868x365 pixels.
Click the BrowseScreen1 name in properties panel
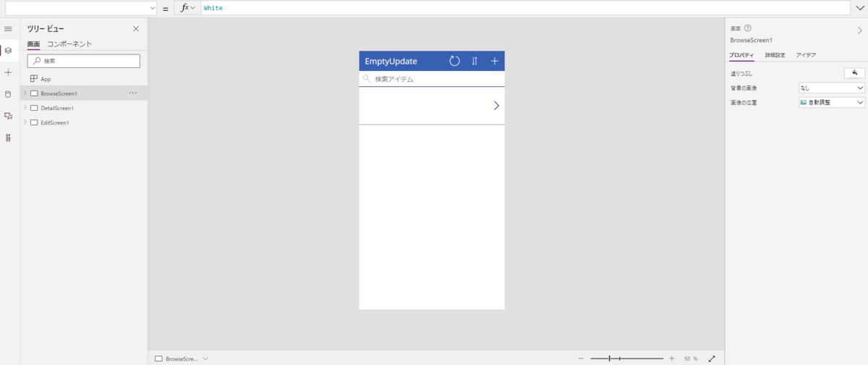pyautogui.click(x=752, y=41)
